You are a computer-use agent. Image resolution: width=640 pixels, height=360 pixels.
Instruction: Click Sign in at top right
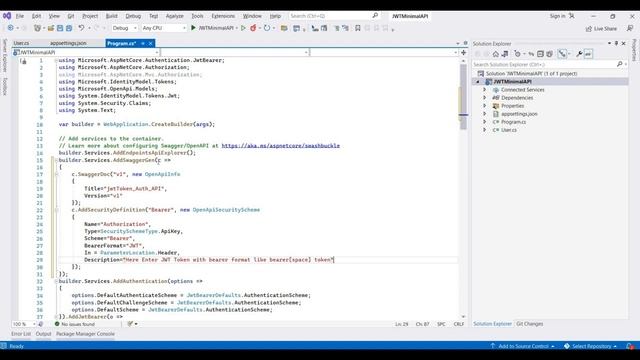pyautogui.click(x=558, y=16)
